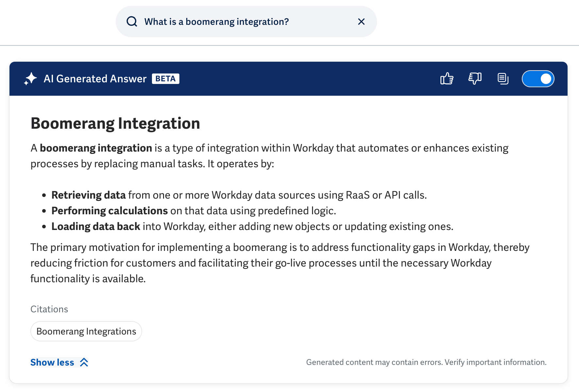This screenshot has height=392, width=579.
Task: Click the generated content disclaimer text
Action: (x=426, y=362)
